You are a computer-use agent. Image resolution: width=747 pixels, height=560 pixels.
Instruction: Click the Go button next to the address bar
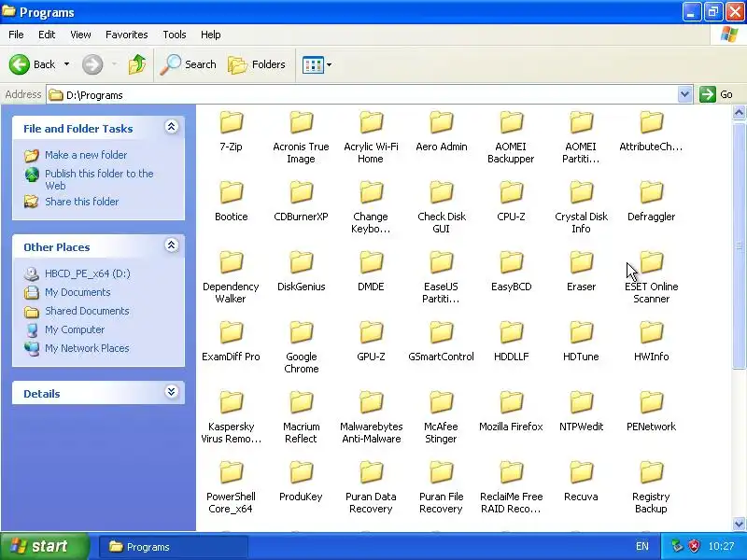point(716,94)
